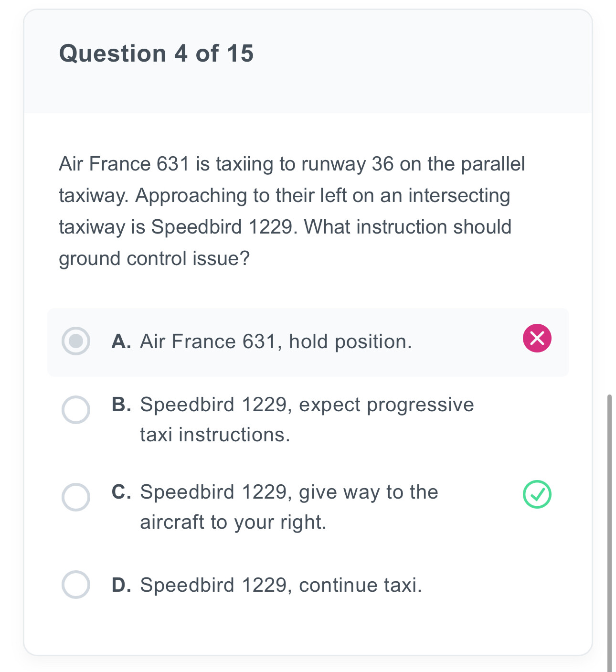Click the "Question 4 of 15" heading
The image size is (616, 672).
156,53
